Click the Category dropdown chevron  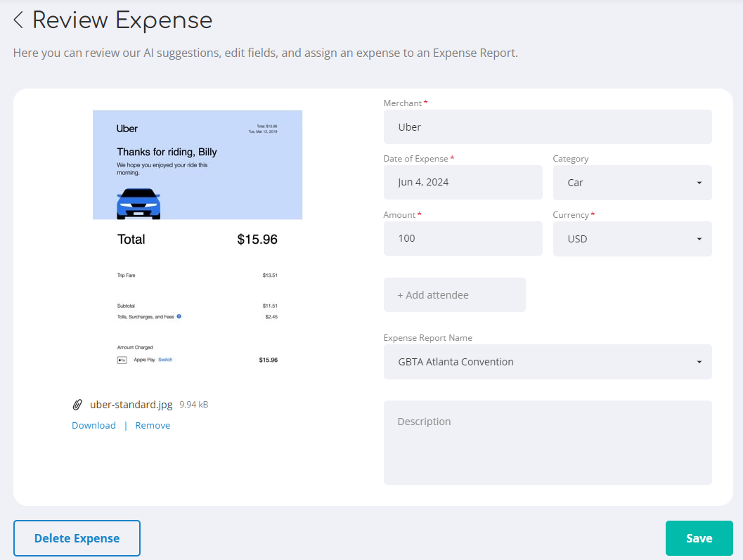coord(699,182)
